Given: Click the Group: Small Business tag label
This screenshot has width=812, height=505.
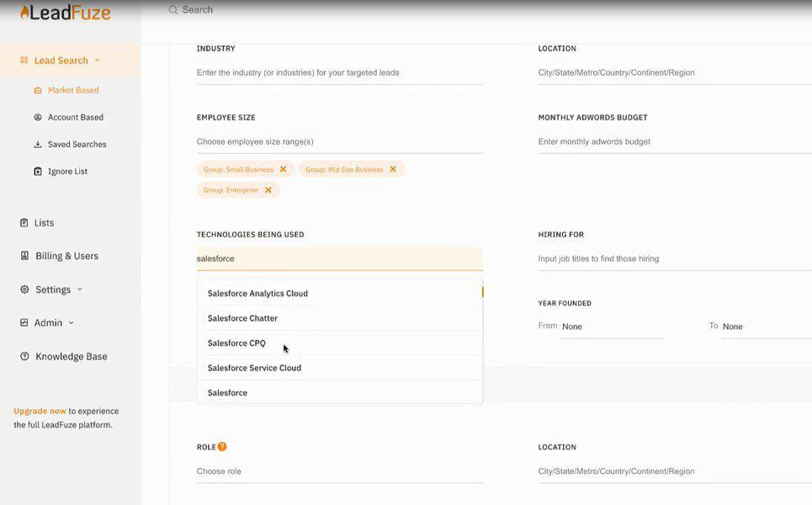Looking at the screenshot, I should (237, 169).
